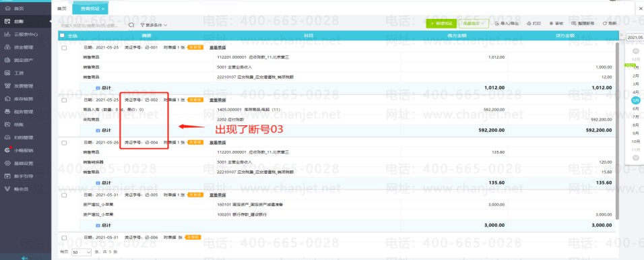Select 5月 in the month timeline
This screenshot has height=260, width=644.
coord(636,100)
